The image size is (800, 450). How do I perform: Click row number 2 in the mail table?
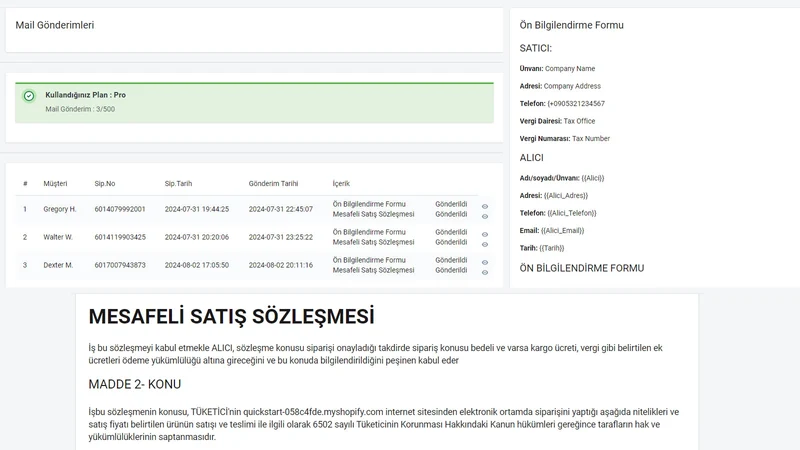[24, 237]
